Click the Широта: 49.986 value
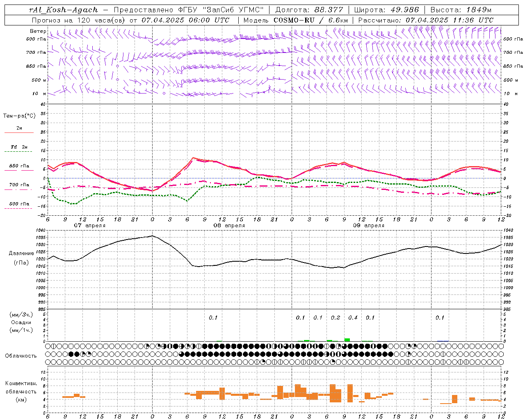Viewport: 525px width, 420px height. click(x=386, y=10)
